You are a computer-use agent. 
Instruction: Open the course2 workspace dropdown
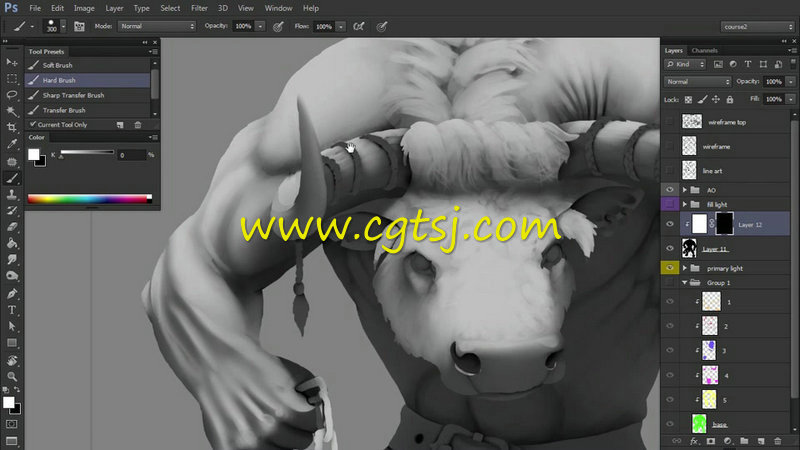coord(757,27)
